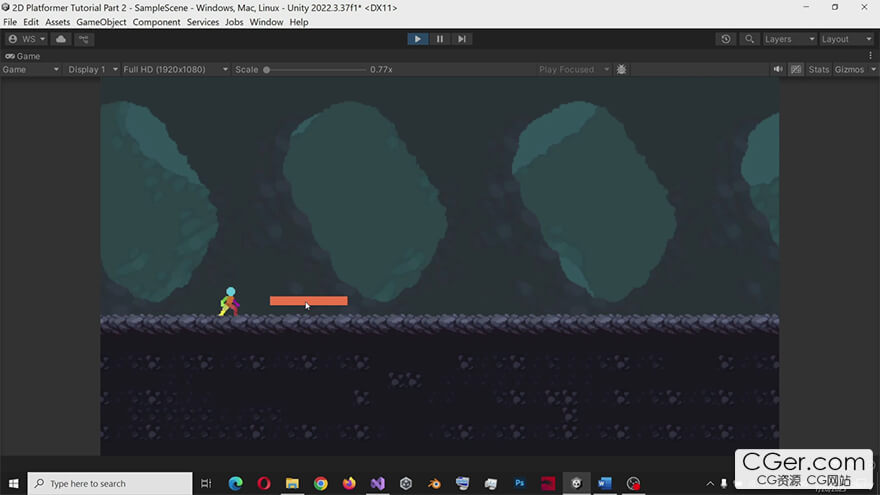Pause the running game
This screenshot has width=880, height=495.
click(x=439, y=39)
